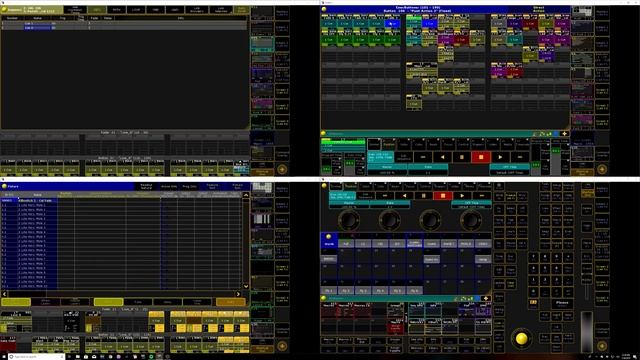Screen dimensions: 640x360
Task: Toggle Feature Sort in the Fixture sheet title bar
Action: (x=212, y=187)
